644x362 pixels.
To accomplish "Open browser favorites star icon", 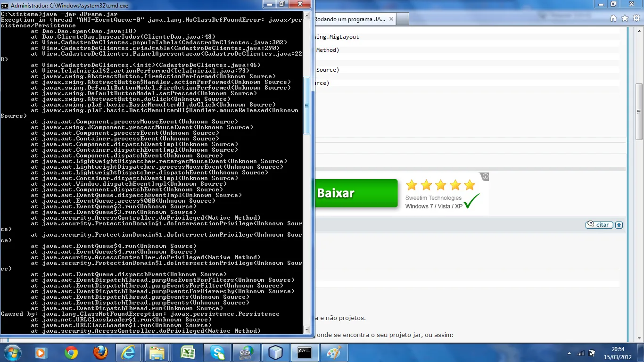I will (625, 18).
